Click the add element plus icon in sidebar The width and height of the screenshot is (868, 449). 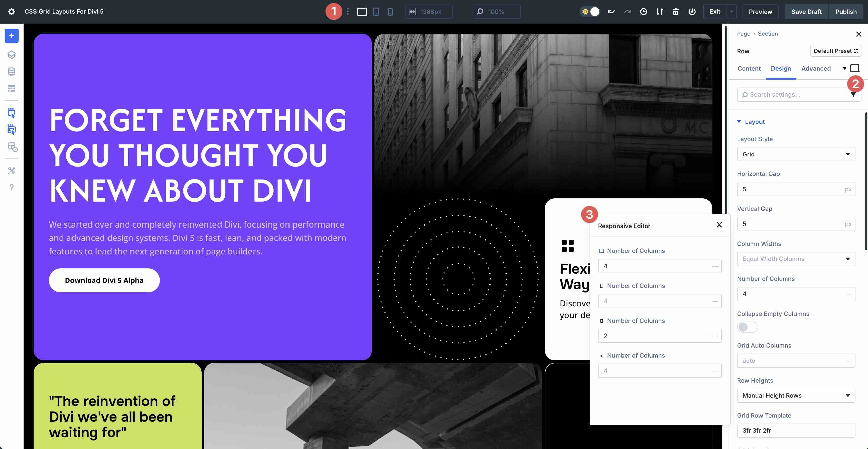coord(12,36)
